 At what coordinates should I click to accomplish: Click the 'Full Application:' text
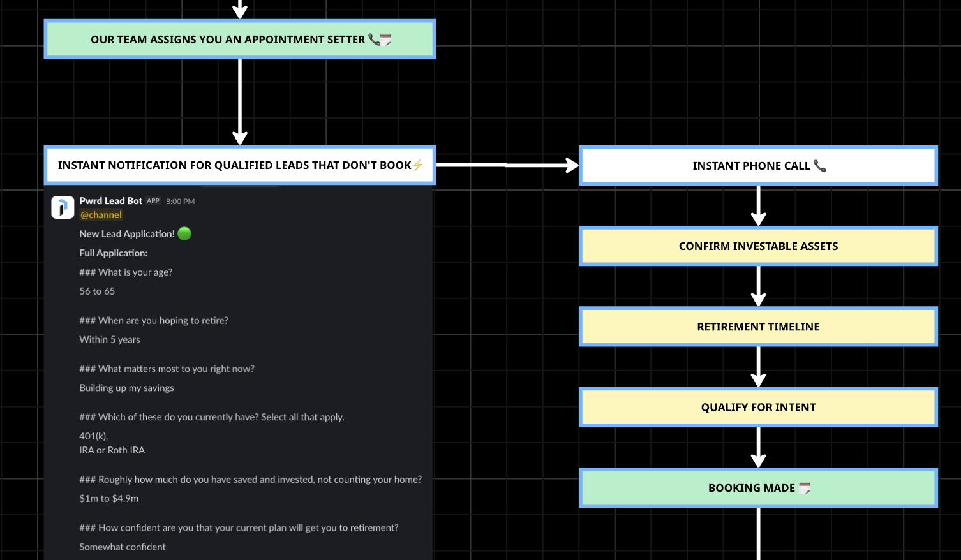pyautogui.click(x=114, y=253)
